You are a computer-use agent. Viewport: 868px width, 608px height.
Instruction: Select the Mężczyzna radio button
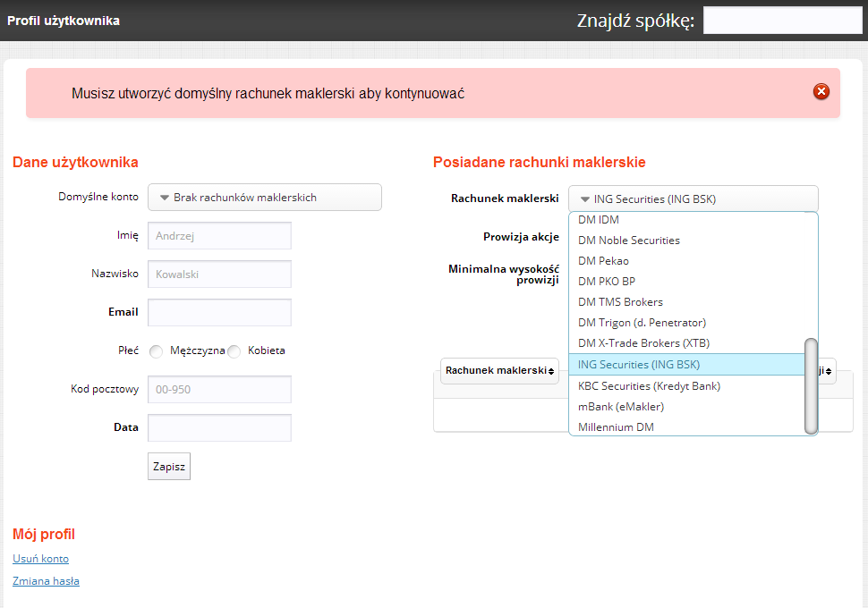point(156,351)
